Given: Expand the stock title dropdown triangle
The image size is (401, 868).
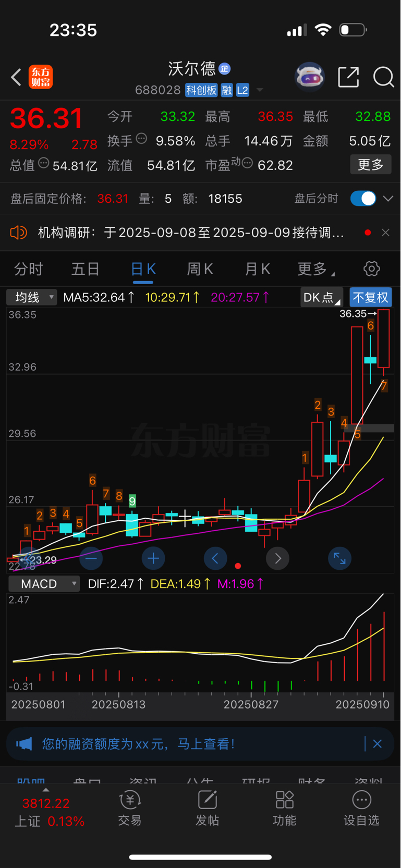Looking at the screenshot, I should point(260,91).
